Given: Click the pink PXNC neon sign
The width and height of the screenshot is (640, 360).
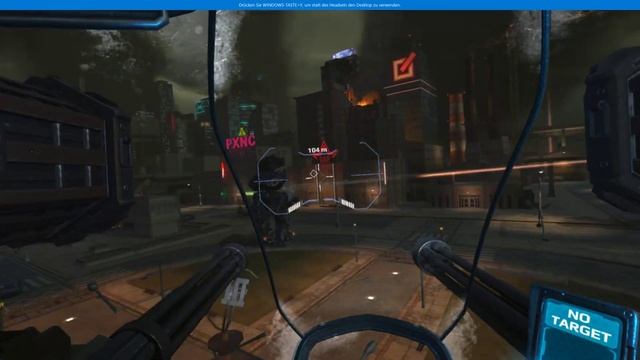Looking at the screenshot, I should coord(240,142).
